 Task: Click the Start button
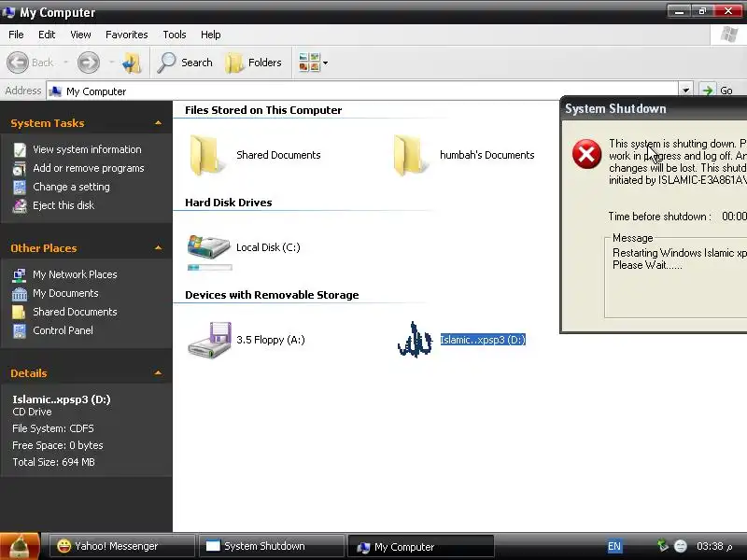[20, 546]
